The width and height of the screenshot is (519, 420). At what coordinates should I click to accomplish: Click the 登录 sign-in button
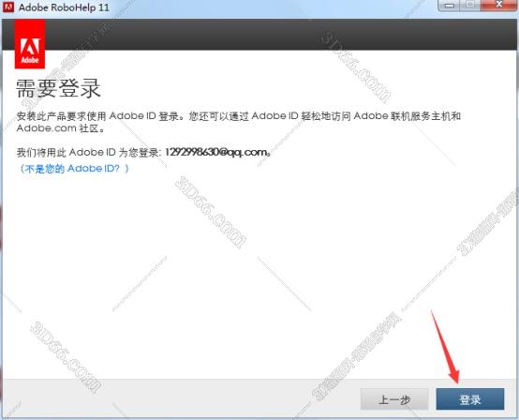[470, 398]
